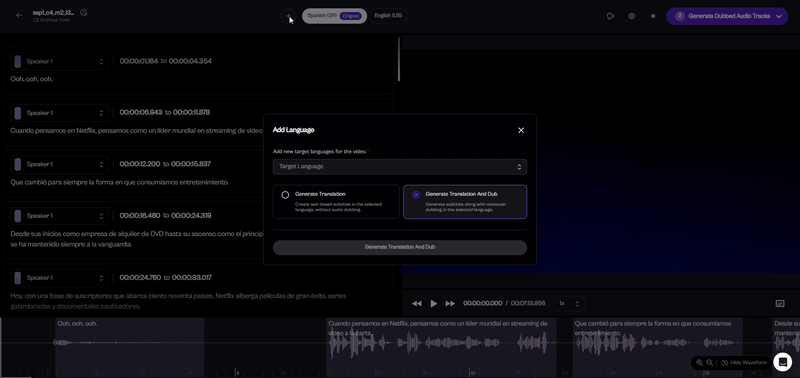
Task: Click Speaker 1 color chip for 'Ooh, ooh, ooh.'
Action: [x=17, y=62]
